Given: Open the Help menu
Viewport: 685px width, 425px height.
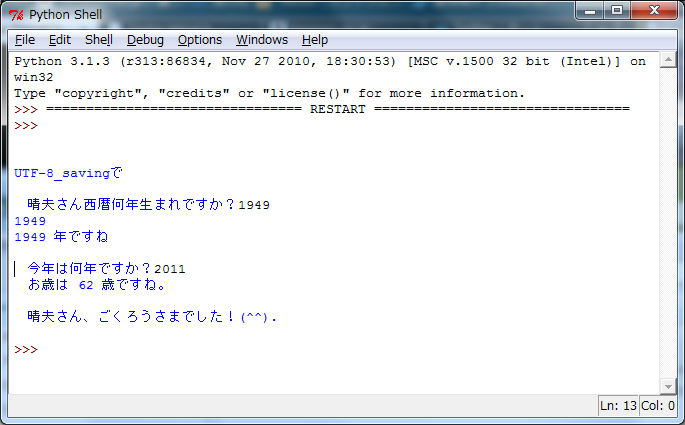Looking at the screenshot, I should tap(315, 40).
